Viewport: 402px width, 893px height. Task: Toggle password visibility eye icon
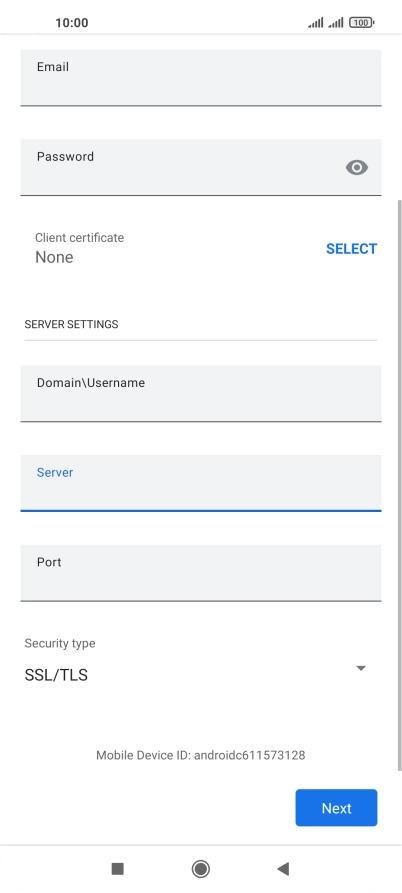tap(356, 167)
